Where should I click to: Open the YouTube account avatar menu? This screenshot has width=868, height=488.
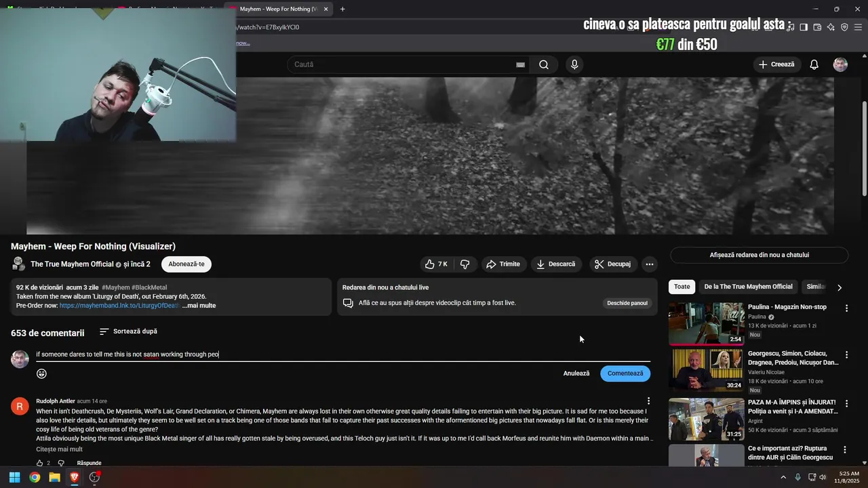click(x=840, y=64)
